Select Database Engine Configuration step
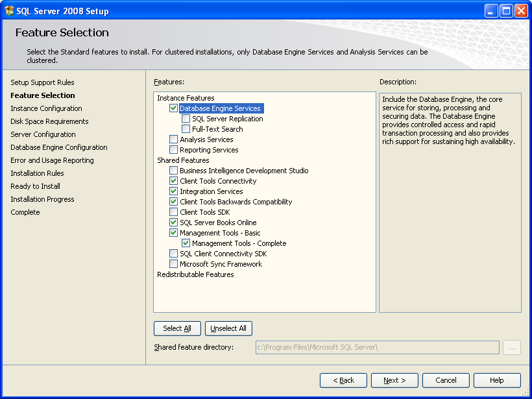The height and width of the screenshot is (399, 532). pyautogui.click(x=59, y=147)
